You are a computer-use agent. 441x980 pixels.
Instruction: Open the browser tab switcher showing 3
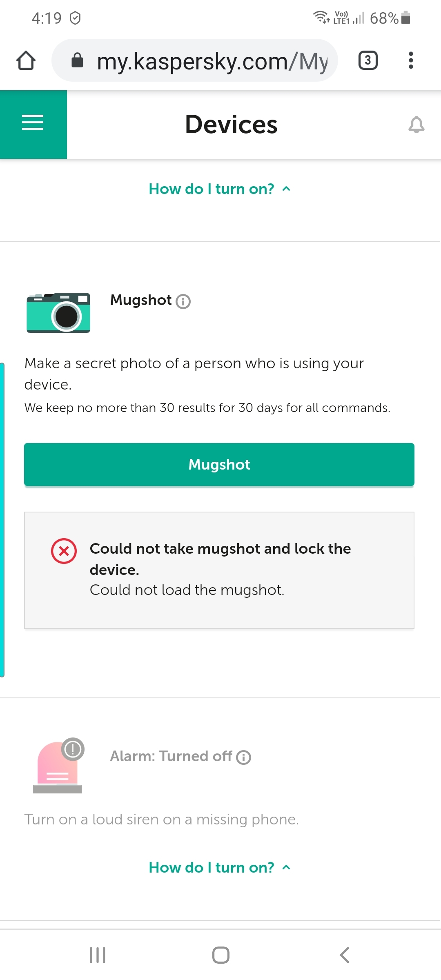(x=367, y=60)
